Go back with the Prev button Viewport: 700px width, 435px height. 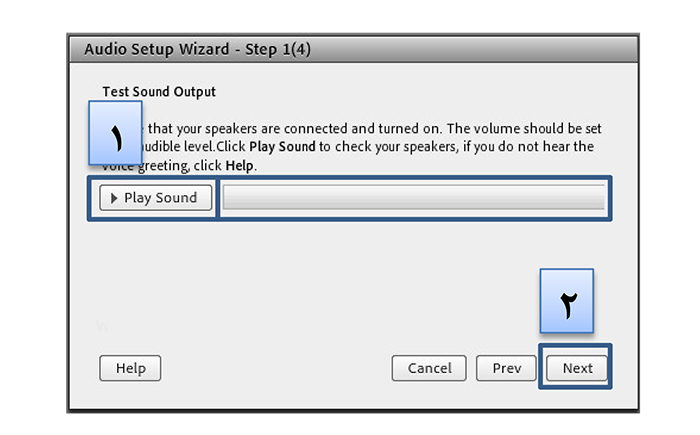(506, 368)
